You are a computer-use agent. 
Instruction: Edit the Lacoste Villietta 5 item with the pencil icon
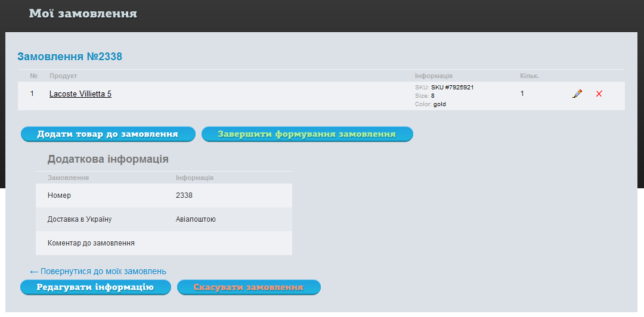pos(577,94)
